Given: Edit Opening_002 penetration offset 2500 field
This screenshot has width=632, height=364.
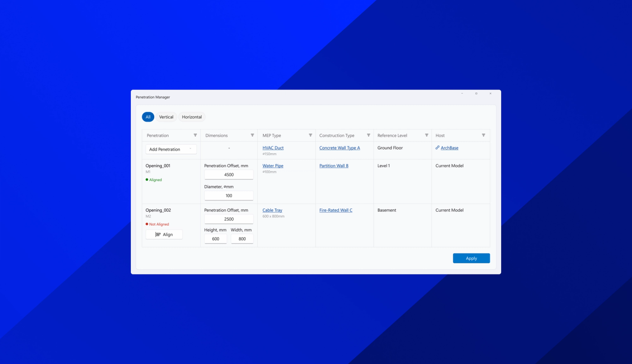Looking at the screenshot, I should 229,219.
